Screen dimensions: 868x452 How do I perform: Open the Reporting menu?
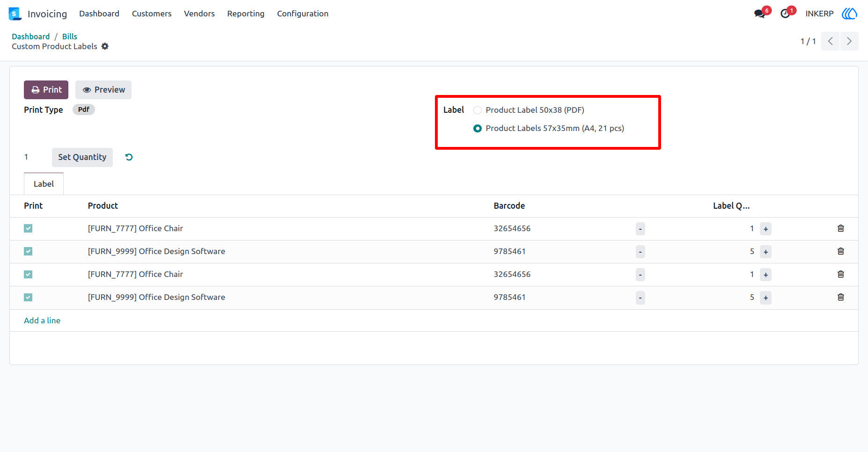coord(246,14)
